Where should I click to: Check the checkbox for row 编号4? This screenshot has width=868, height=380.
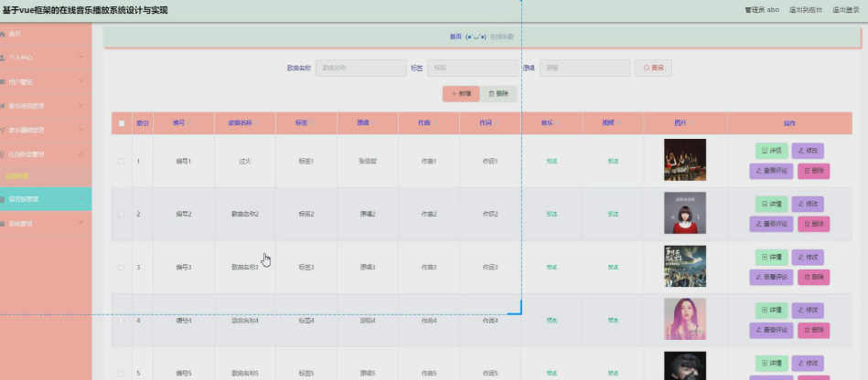coord(122,321)
